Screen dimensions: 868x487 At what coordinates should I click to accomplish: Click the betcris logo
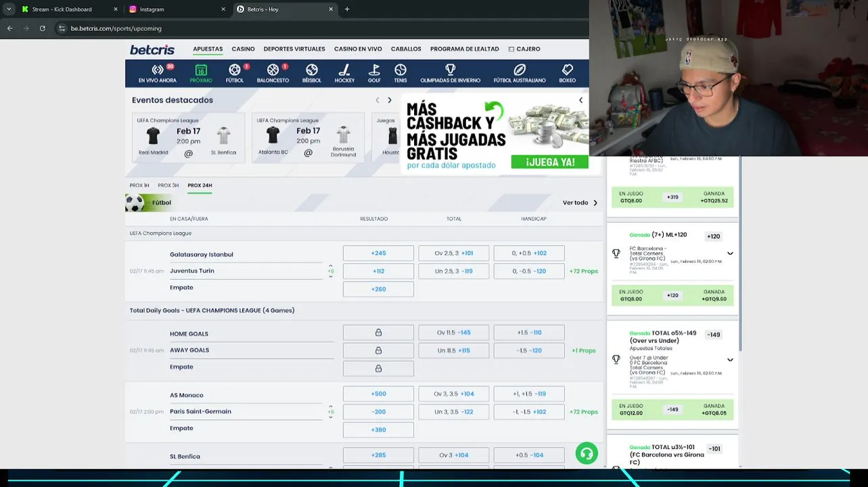tap(152, 49)
